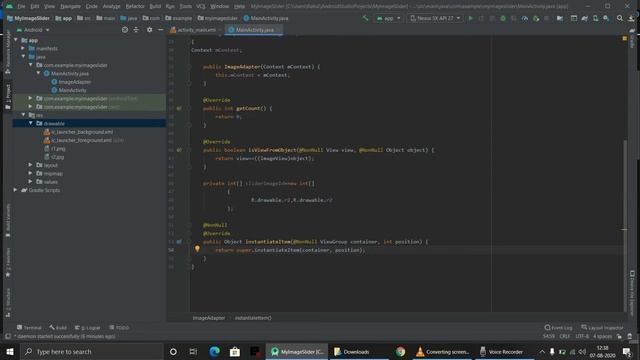Open the Layout Inspector

pyautogui.click(x=602, y=327)
